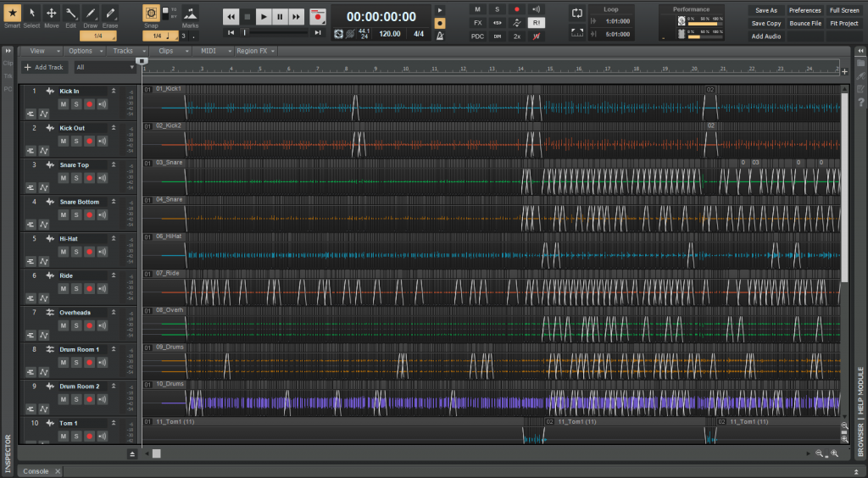Open take lanes on Kick Out track

(31, 151)
